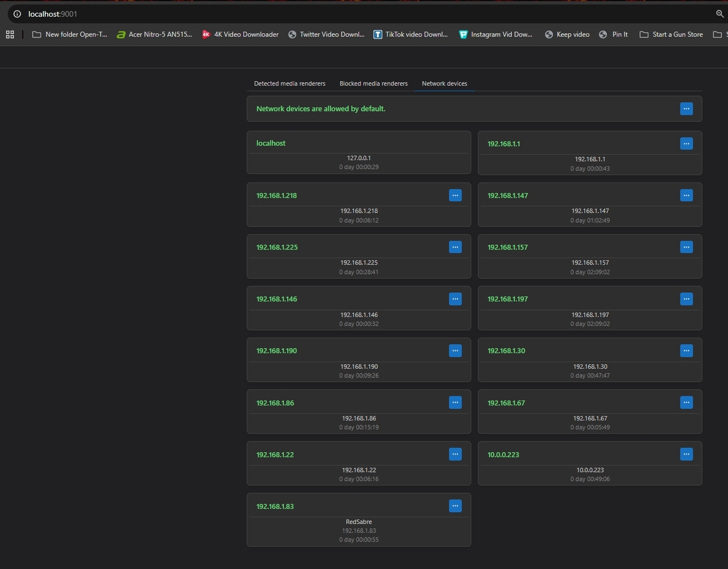Click 'Network devices are allowed by default' text
The height and width of the screenshot is (569, 728).
click(321, 108)
